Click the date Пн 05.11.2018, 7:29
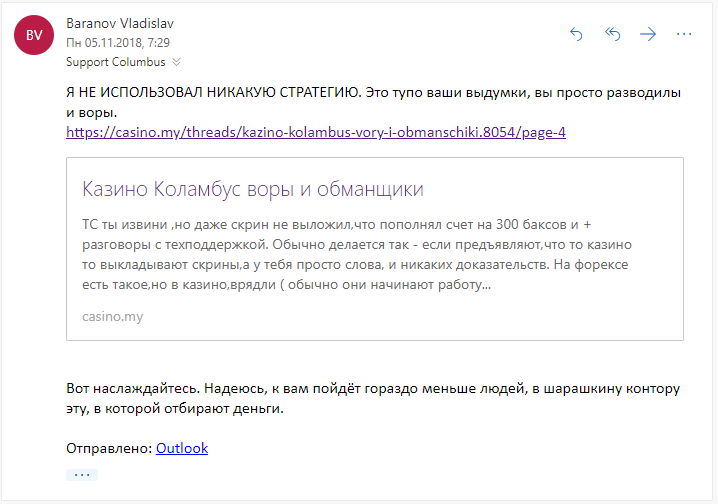This screenshot has height=504, width=718. (118, 43)
